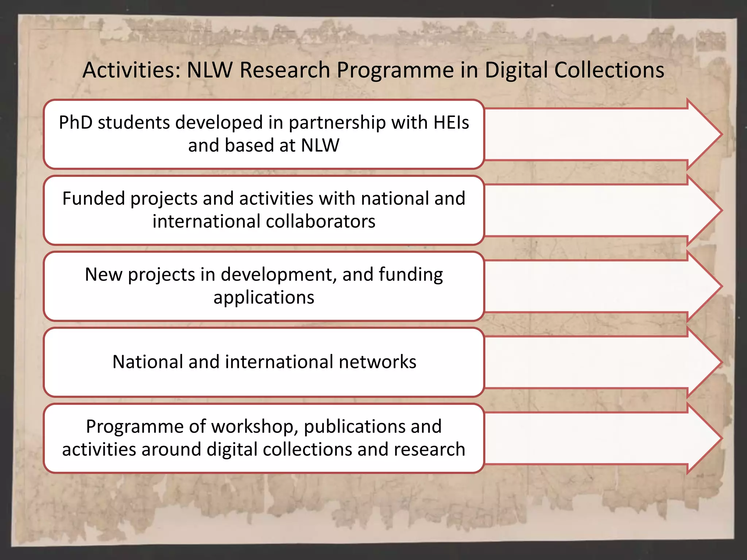Select the 'National and international networks' box
This screenshot has height=560, width=747.
[264, 362]
